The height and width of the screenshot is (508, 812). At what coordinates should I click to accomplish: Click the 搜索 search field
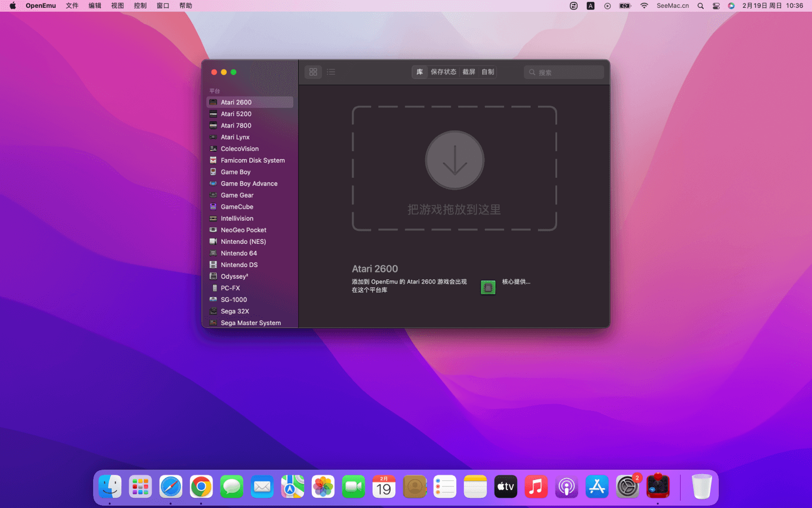[564, 72]
